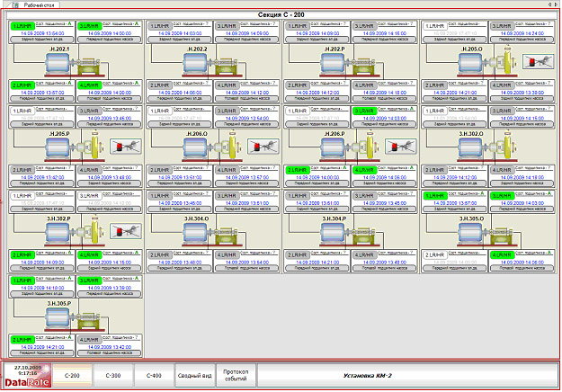Select the pump unit icon 3.Н.305.О
This screenshot has height=392, width=562.
pos(487,235)
